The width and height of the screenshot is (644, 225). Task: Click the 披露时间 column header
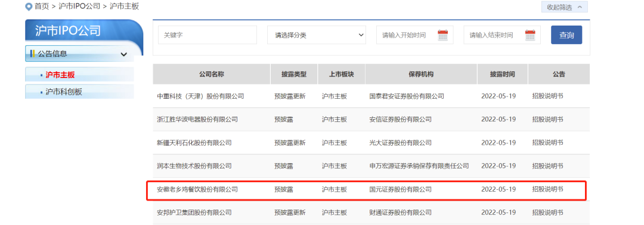502,74
